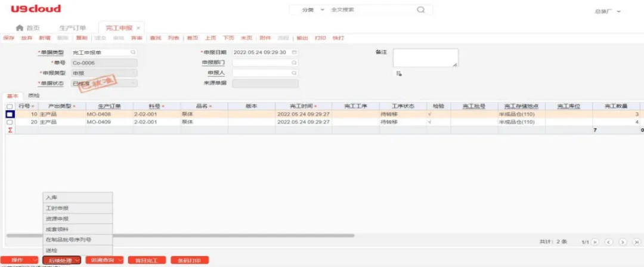This screenshot has height=267, width=644.
Task: Click the 申报人 lookup search icon
Action: (295, 73)
